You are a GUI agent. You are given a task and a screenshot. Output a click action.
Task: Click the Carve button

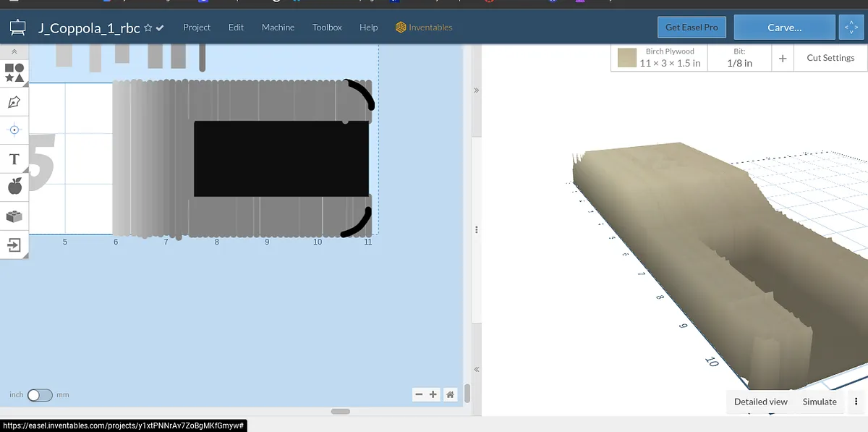(x=784, y=27)
